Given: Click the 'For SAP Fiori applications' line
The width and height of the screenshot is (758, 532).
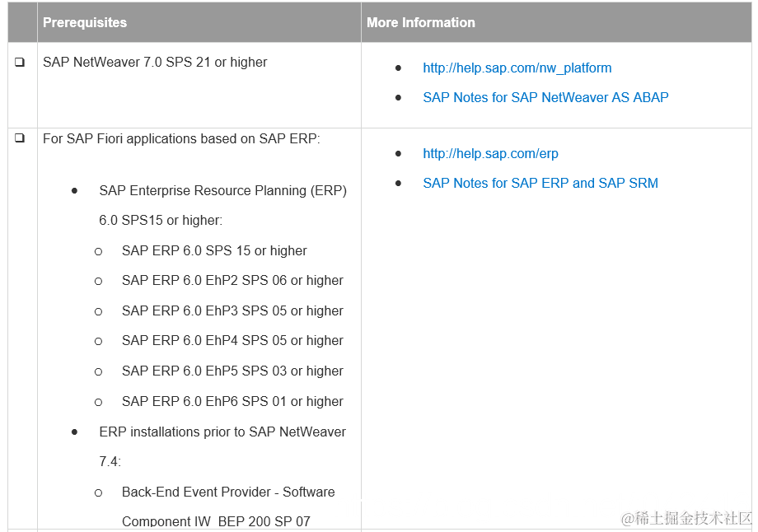Looking at the screenshot, I should point(181,138).
